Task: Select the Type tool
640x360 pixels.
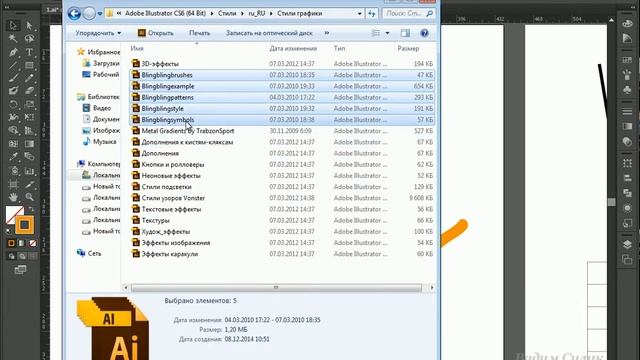Action: pyautogui.click(x=29, y=52)
